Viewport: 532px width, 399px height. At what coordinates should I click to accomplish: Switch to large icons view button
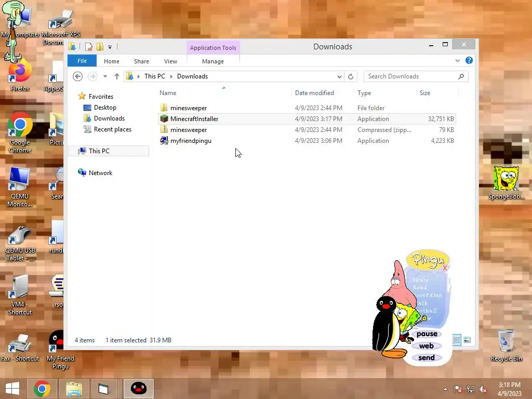pyautogui.click(x=467, y=340)
